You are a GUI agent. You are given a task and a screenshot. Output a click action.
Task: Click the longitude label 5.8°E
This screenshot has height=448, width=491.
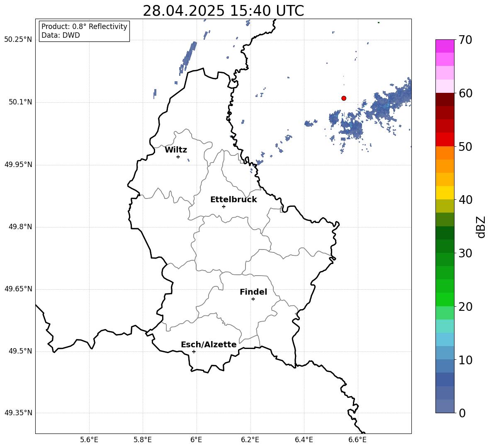coord(143,440)
